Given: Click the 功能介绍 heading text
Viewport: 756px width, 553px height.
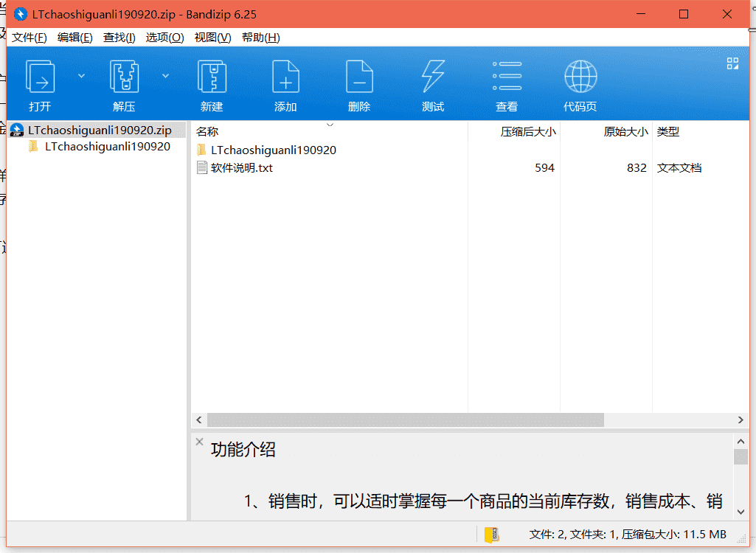Looking at the screenshot, I should coord(243,449).
